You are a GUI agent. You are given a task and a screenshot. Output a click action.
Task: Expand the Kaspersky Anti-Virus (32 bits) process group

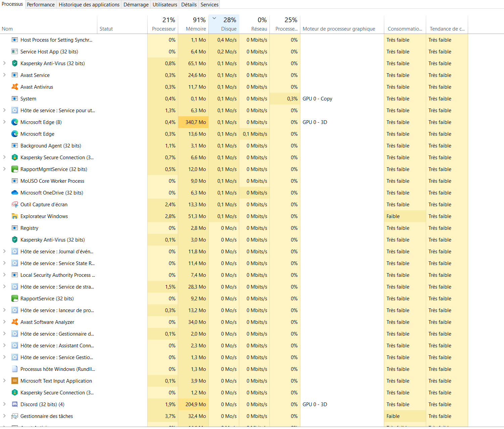(4, 63)
